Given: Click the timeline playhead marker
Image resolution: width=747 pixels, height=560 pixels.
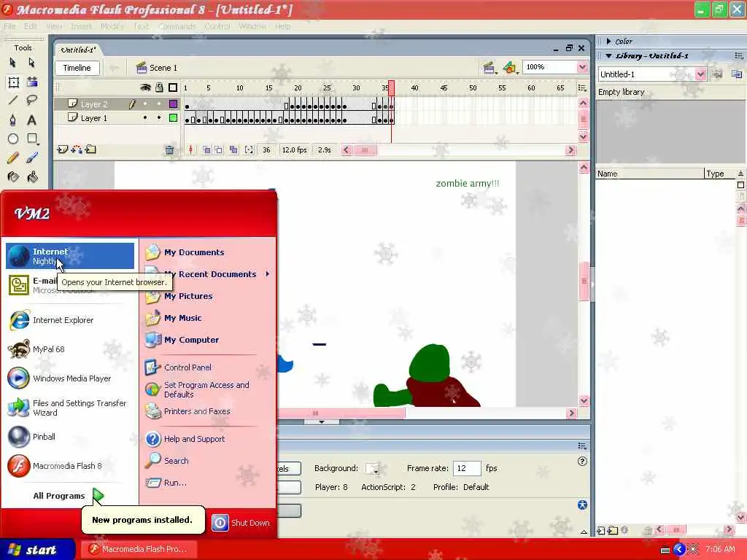Looking at the screenshot, I should click(391, 87).
